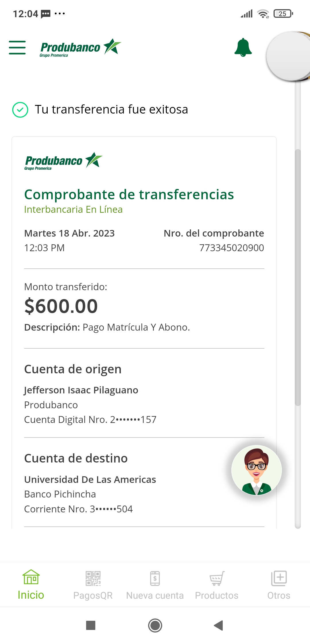Select the Nueva cuenta tab
Viewport: 310px width, 644px height.
point(155,585)
